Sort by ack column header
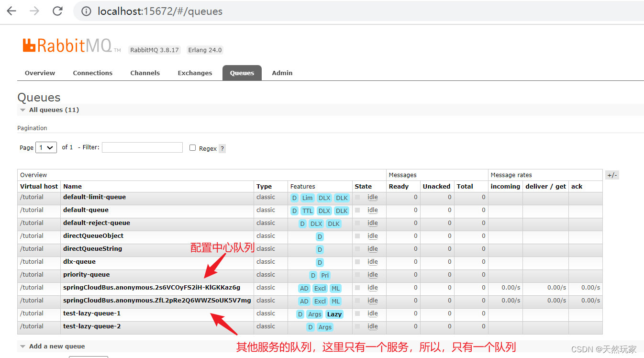The width and height of the screenshot is (644, 358). point(577,186)
